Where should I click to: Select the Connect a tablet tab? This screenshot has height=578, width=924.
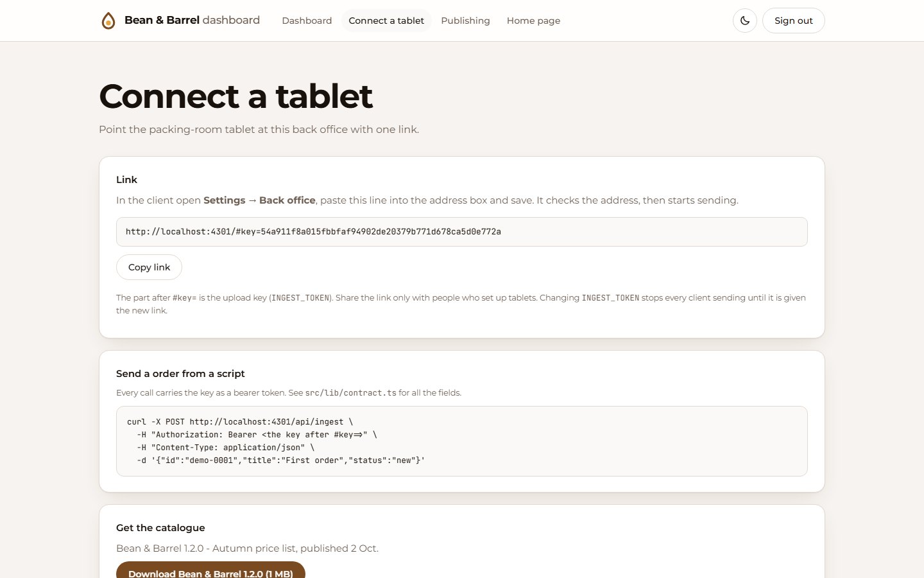point(386,21)
